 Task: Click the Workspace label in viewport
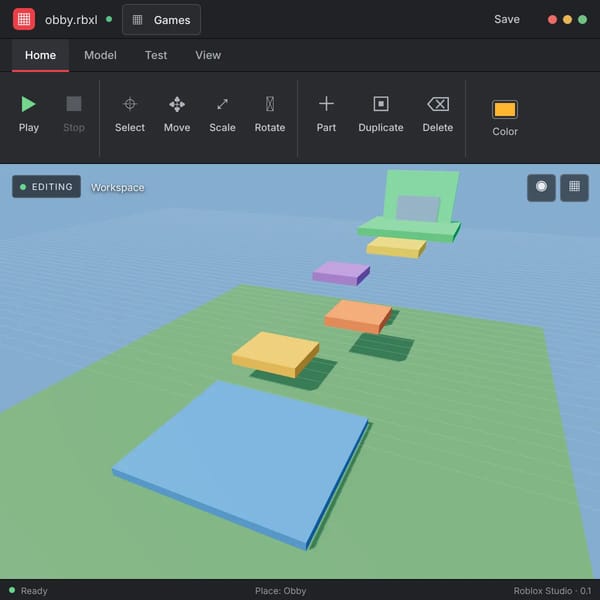[117, 188]
